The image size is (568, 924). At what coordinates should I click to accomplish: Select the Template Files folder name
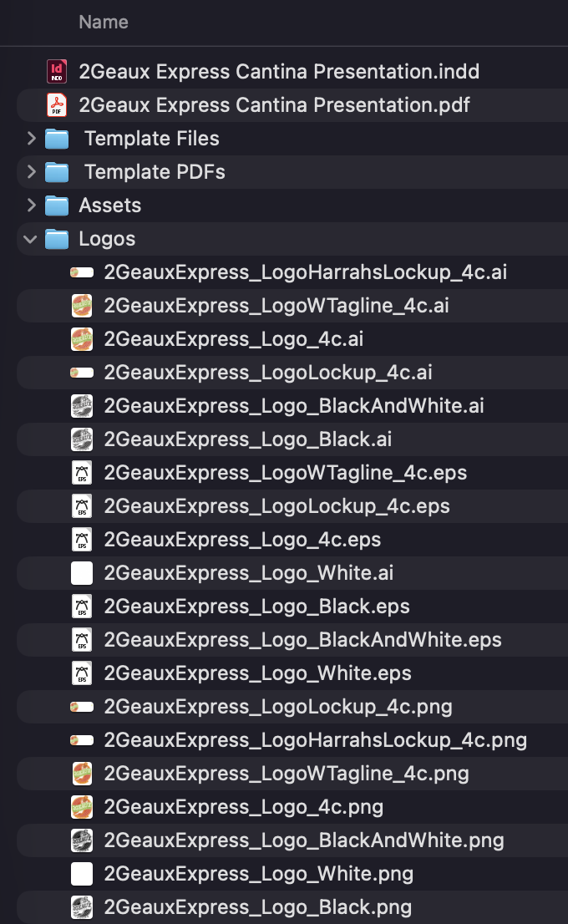[x=152, y=139]
